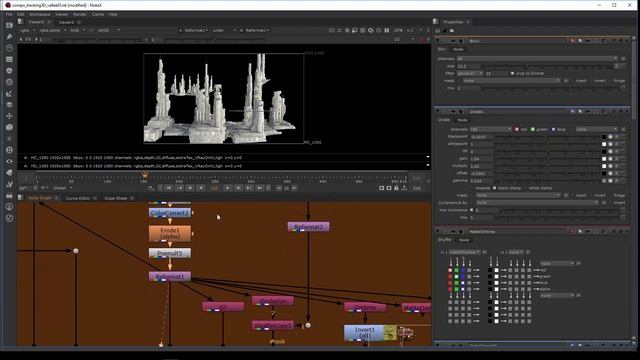Switch to the Curve Editor tab

tap(78, 198)
